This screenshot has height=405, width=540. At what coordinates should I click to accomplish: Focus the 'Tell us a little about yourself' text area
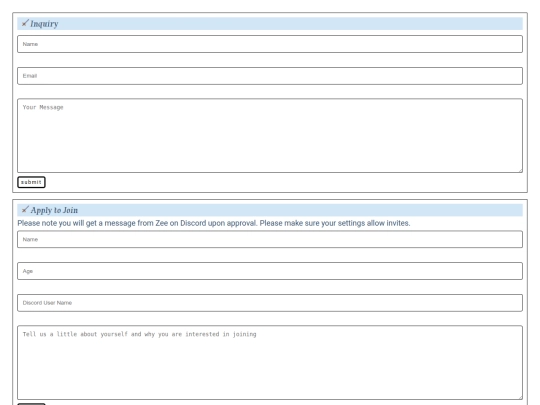pyautogui.click(x=270, y=363)
